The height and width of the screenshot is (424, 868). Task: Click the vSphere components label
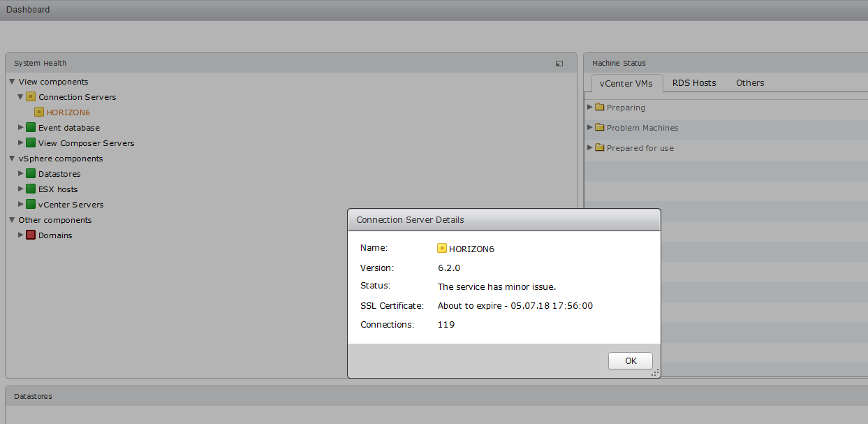point(61,159)
